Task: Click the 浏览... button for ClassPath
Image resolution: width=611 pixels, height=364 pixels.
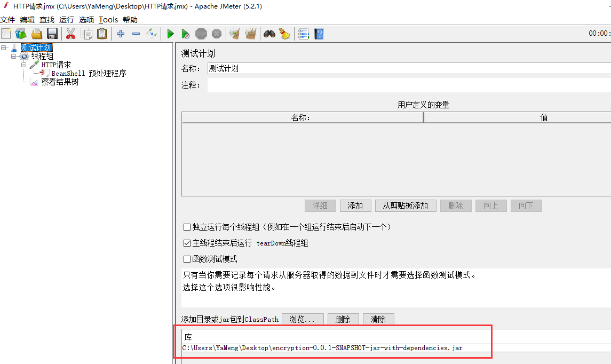Action: tap(302, 319)
